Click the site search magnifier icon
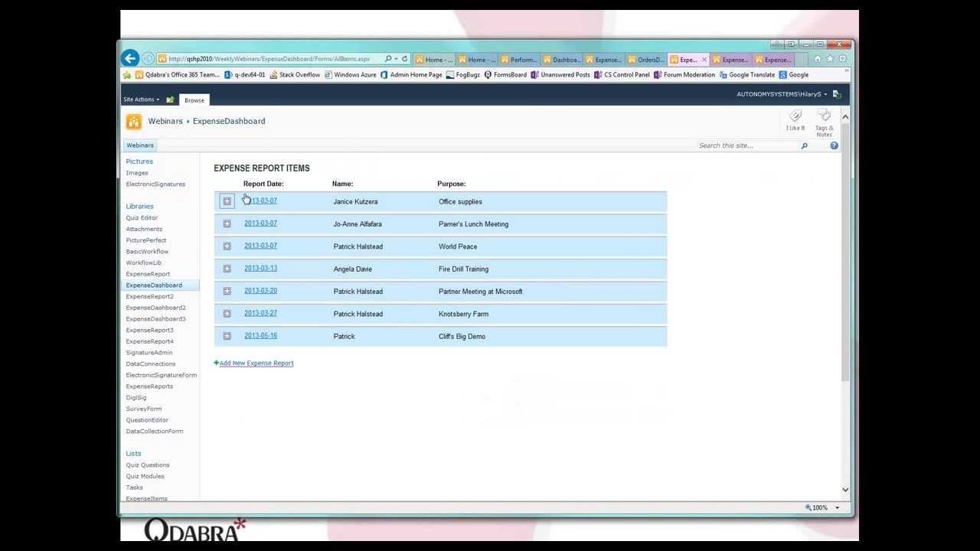Screen dimensions: 980x551 [804, 145]
